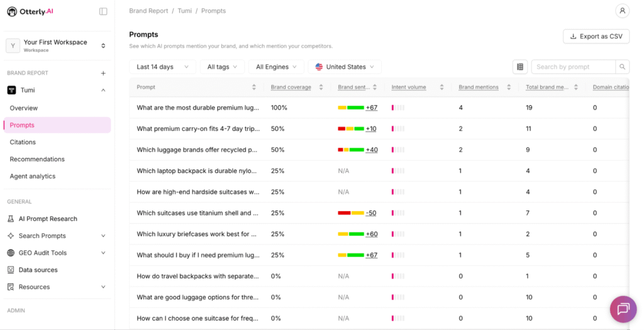Image resolution: width=644 pixels, height=330 pixels.
Task: Open the All Engines dropdown
Action: point(276,67)
